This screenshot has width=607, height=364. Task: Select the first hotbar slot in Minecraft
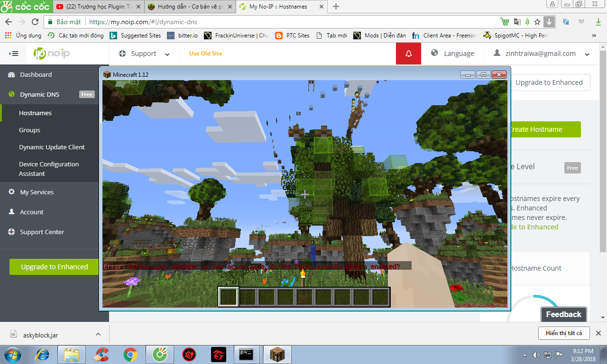229,297
